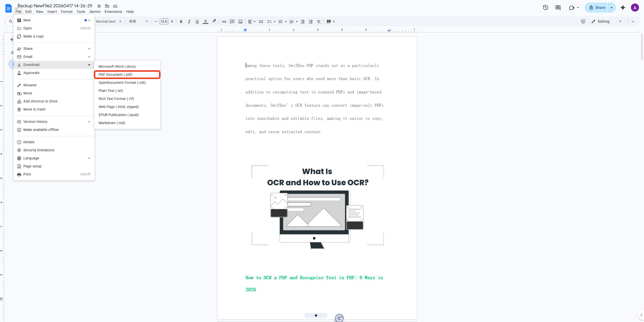Toggle underline formatting

pos(197,21)
